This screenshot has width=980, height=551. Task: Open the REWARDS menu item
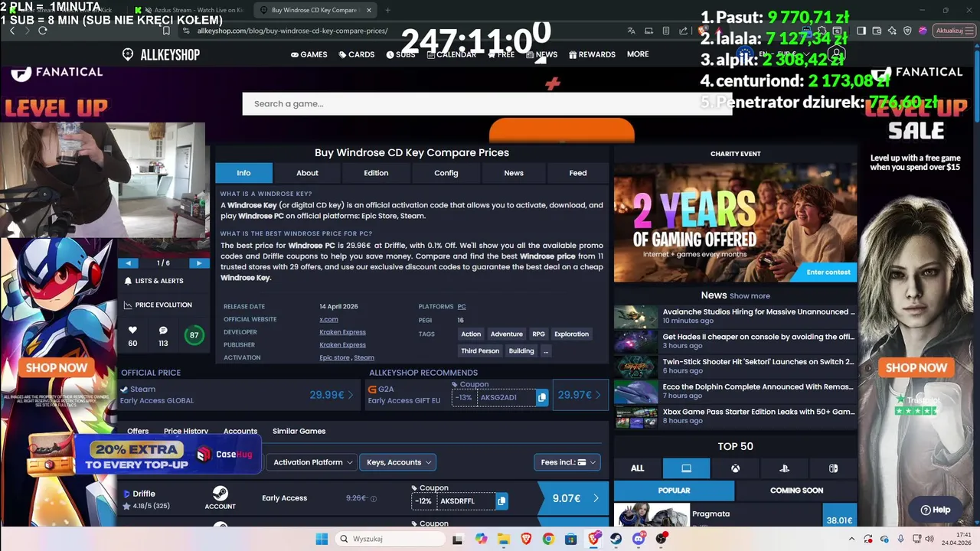pyautogui.click(x=592, y=54)
